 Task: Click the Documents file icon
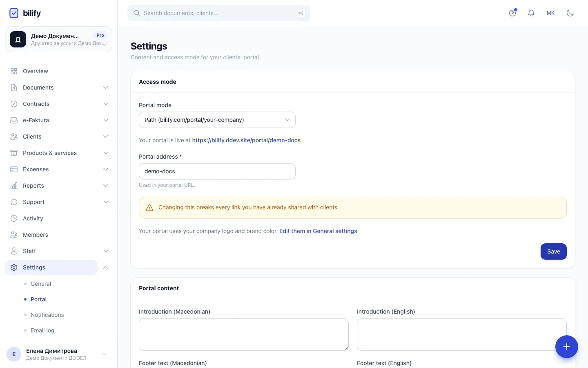coord(14,88)
